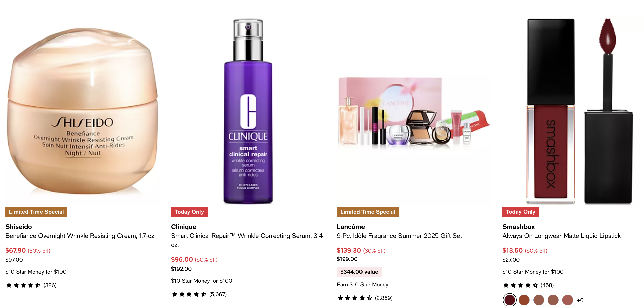Open Benefiance Overnight Wrinkle Resisting Cream link

80,236
